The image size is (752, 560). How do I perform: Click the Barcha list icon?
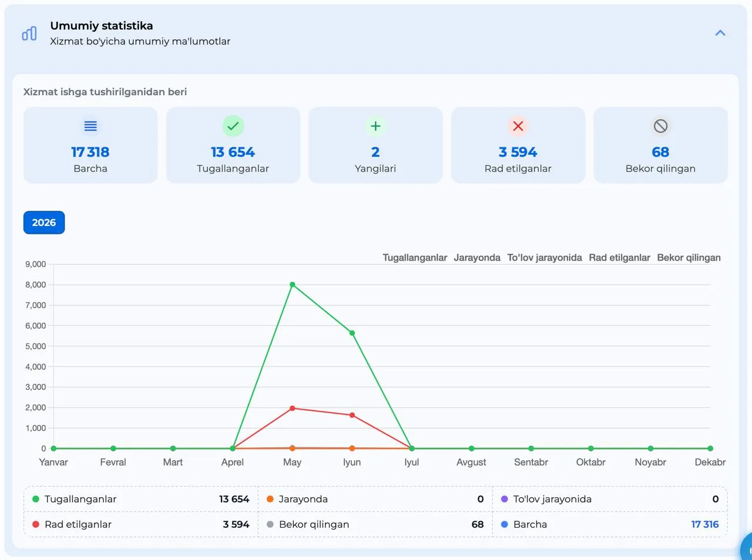point(90,126)
